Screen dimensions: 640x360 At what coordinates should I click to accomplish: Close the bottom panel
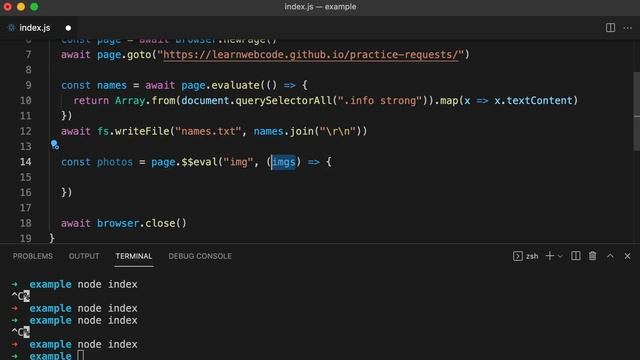point(627,256)
